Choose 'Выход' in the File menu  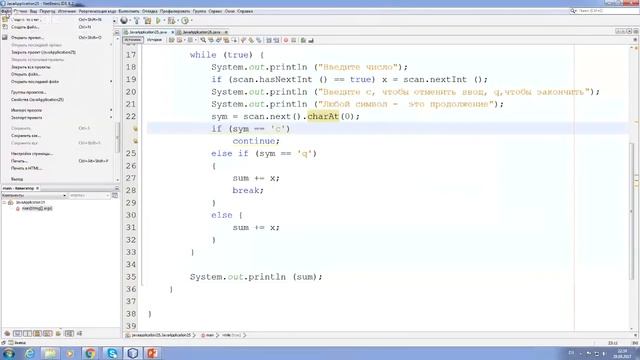(17, 179)
